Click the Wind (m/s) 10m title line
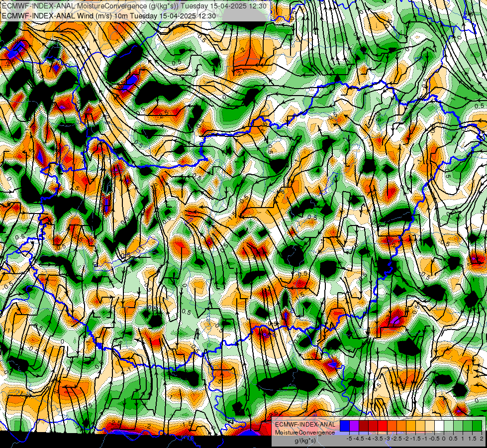Screen dimensions: 487x448 109,15
